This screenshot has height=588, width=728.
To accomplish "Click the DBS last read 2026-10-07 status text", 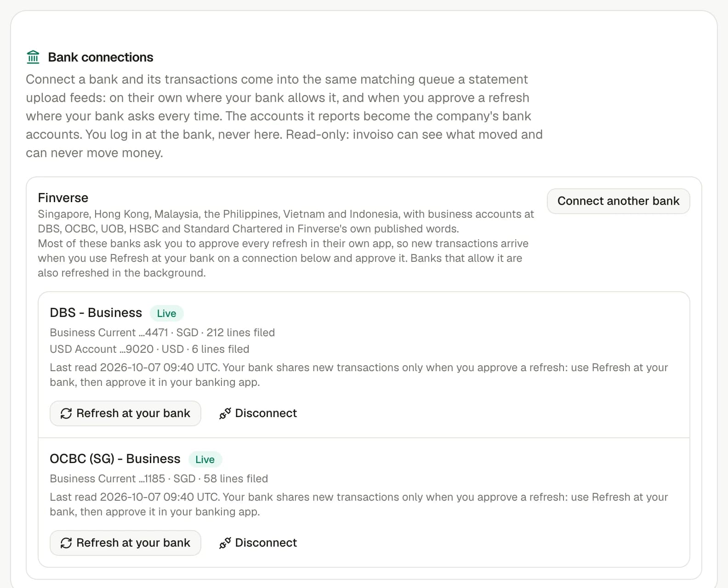I will tap(358, 375).
